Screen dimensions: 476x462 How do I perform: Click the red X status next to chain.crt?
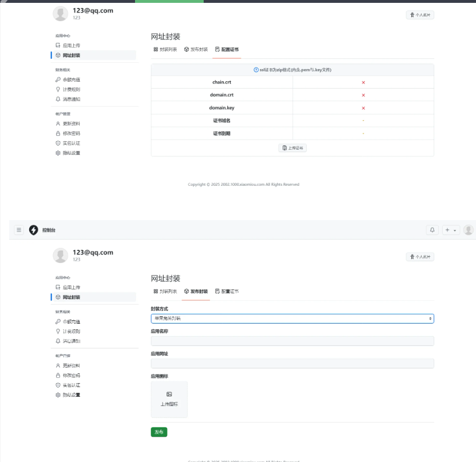[363, 82]
